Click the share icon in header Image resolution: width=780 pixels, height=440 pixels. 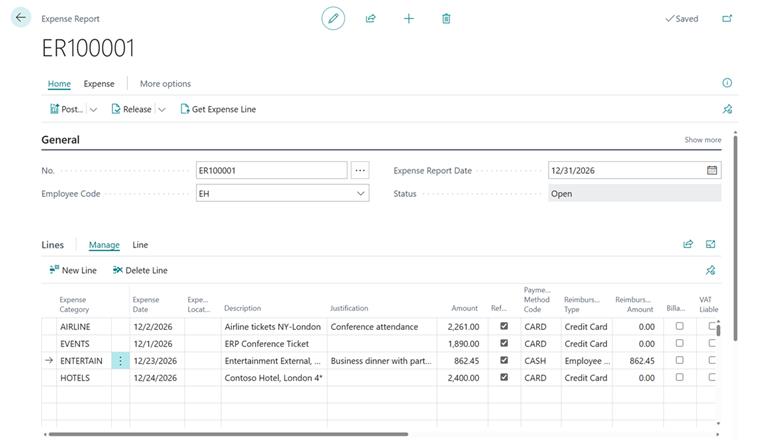371,18
